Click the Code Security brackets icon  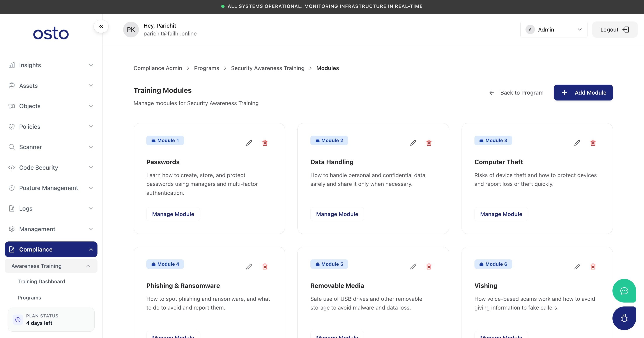[11, 167]
